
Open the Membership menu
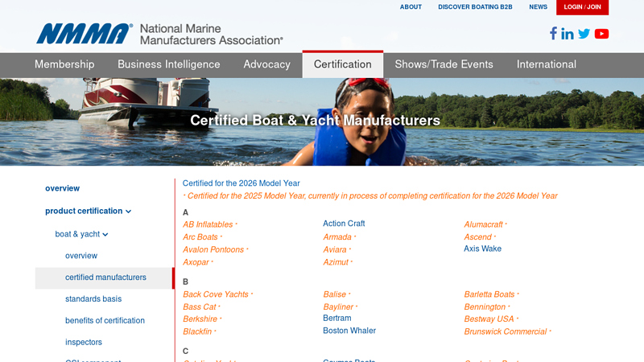pyautogui.click(x=64, y=64)
